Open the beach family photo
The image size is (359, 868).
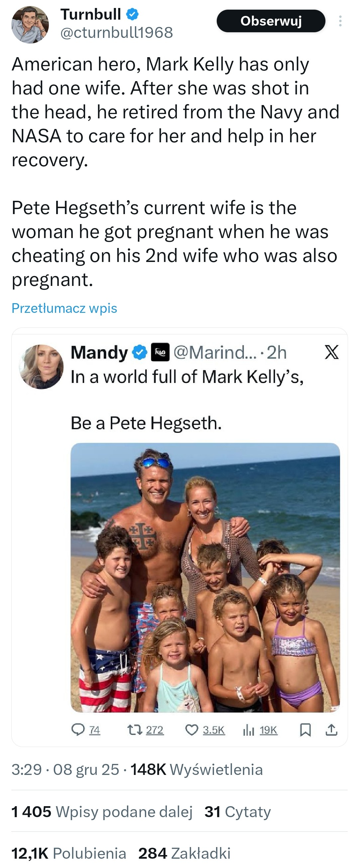click(205, 577)
